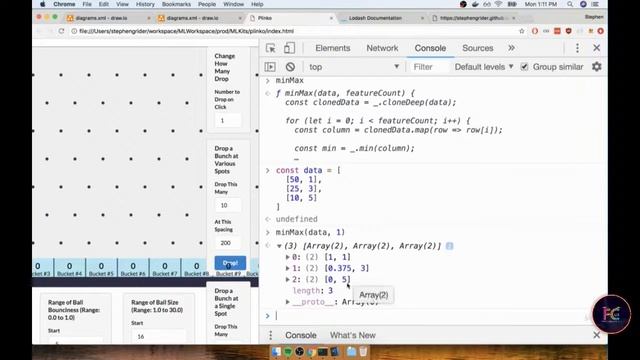
Task: Focus the console Filter field
Action: click(x=429, y=67)
